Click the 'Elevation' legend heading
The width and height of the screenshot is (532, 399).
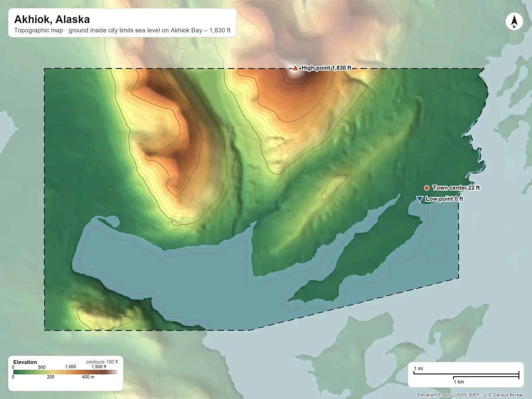tap(25, 362)
